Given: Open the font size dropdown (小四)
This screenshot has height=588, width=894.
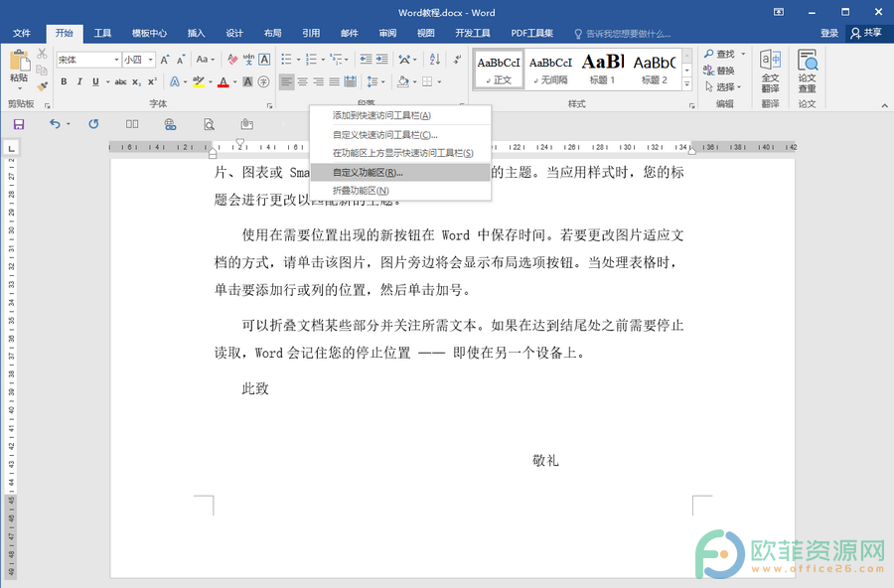Looking at the screenshot, I should 151,60.
